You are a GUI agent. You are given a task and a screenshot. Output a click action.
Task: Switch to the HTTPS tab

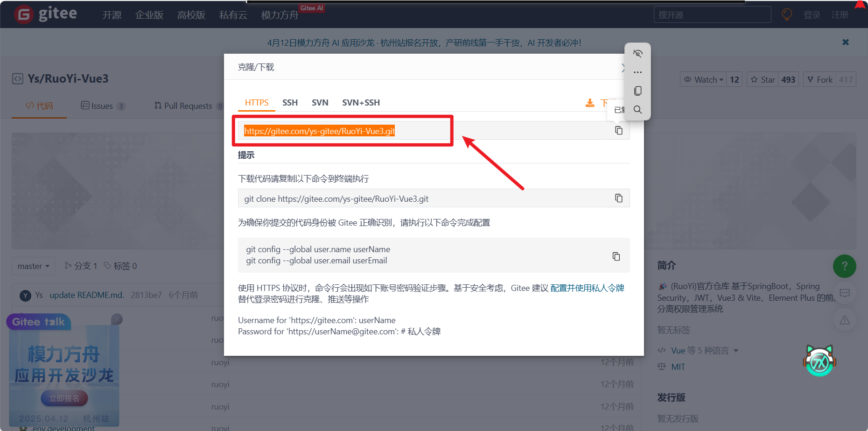click(x=257, y=103)
